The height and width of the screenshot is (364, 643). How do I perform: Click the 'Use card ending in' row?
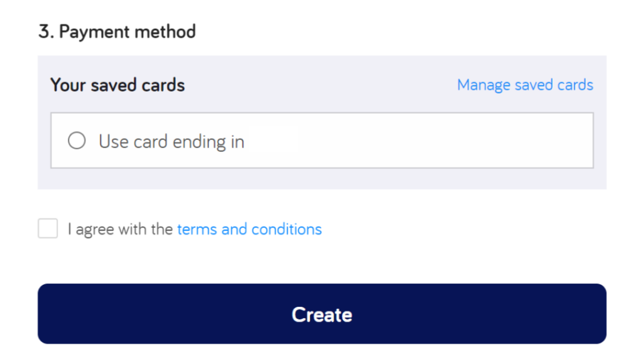click(x=188, y=141)
